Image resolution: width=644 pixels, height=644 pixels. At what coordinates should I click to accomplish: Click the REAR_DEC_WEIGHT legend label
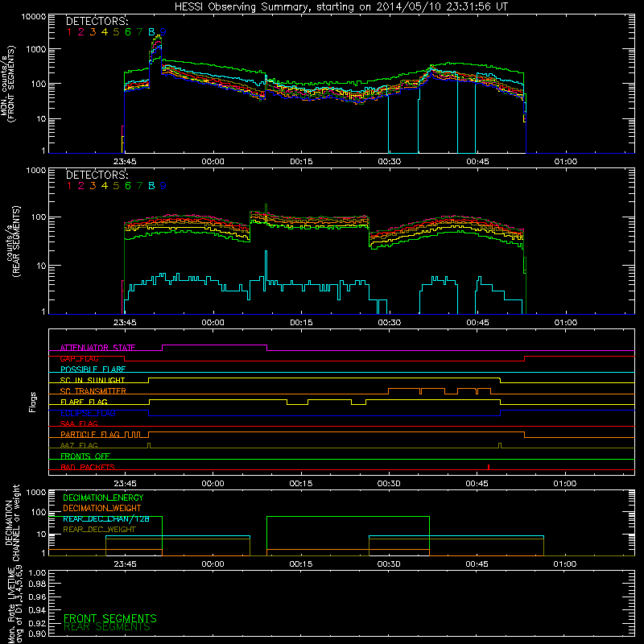(x=99, y=530)
